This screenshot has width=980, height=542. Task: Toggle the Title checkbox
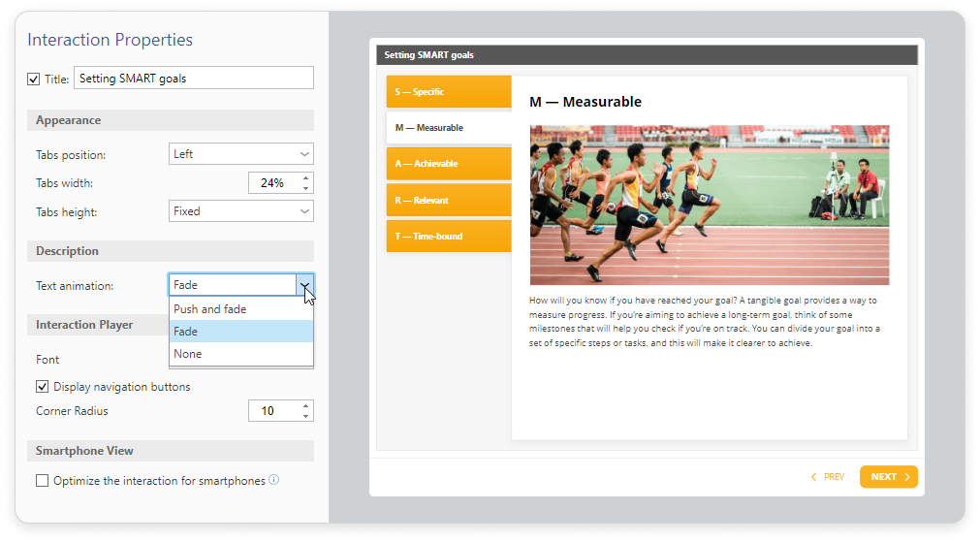click(34, 79)
